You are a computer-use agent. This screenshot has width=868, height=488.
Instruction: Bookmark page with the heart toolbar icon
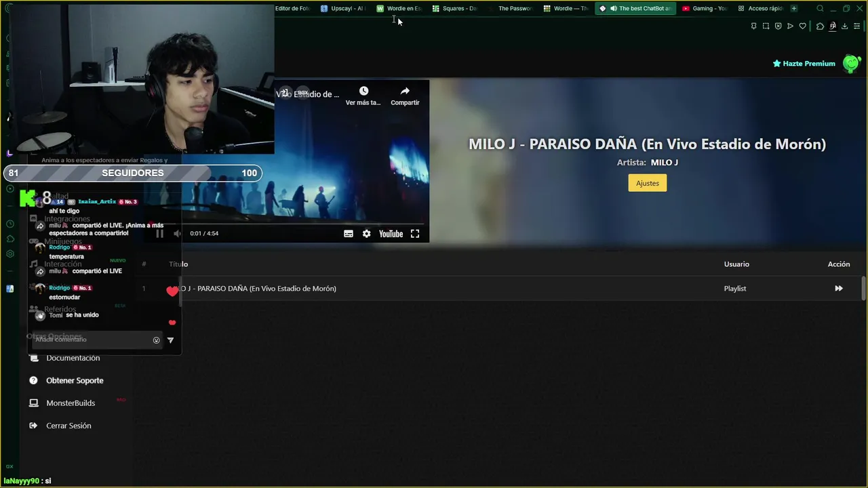803,26
